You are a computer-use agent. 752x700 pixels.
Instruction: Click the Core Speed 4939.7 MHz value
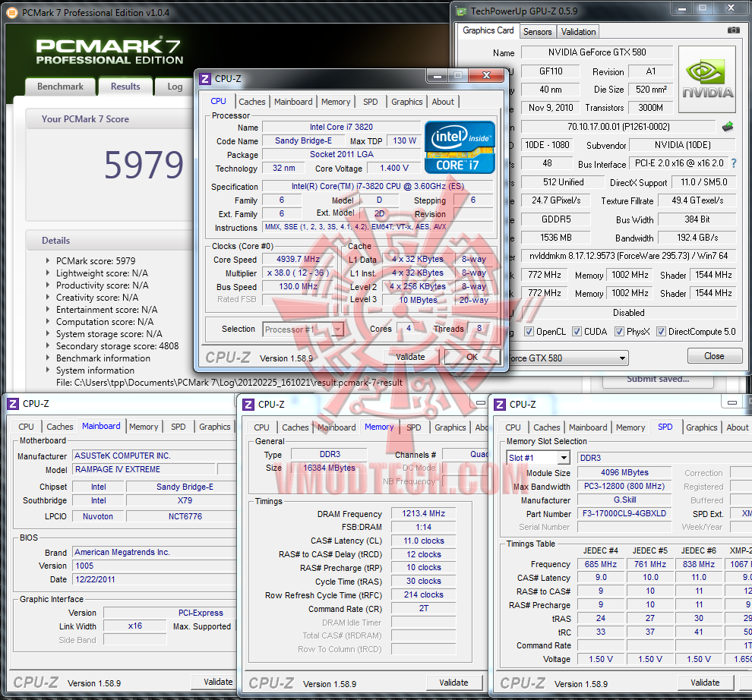click(x=298, y=259)
